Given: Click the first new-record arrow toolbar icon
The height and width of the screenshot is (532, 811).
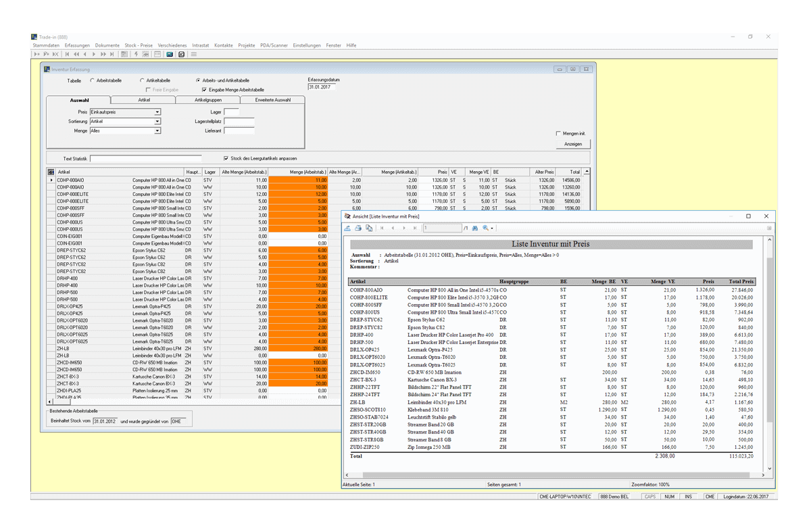Looking at the screenshot, I should tap(36, 54).
